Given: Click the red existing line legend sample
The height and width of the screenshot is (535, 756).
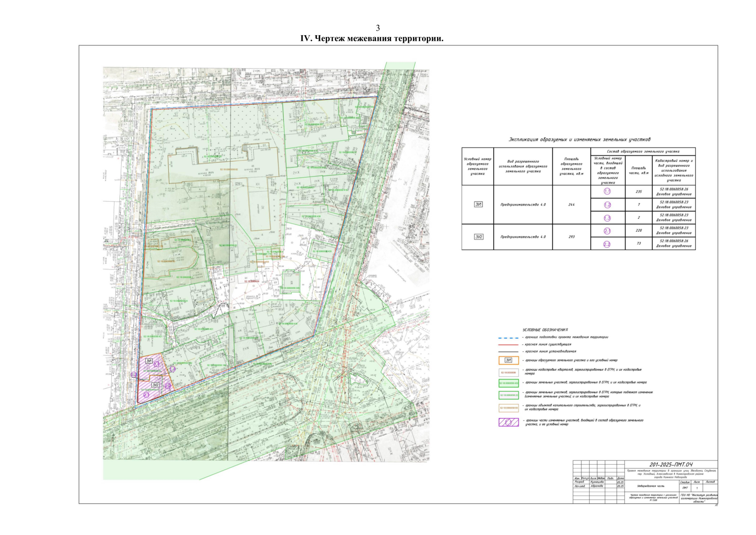Looking at the screenshot, I should (x=508, y=345).
